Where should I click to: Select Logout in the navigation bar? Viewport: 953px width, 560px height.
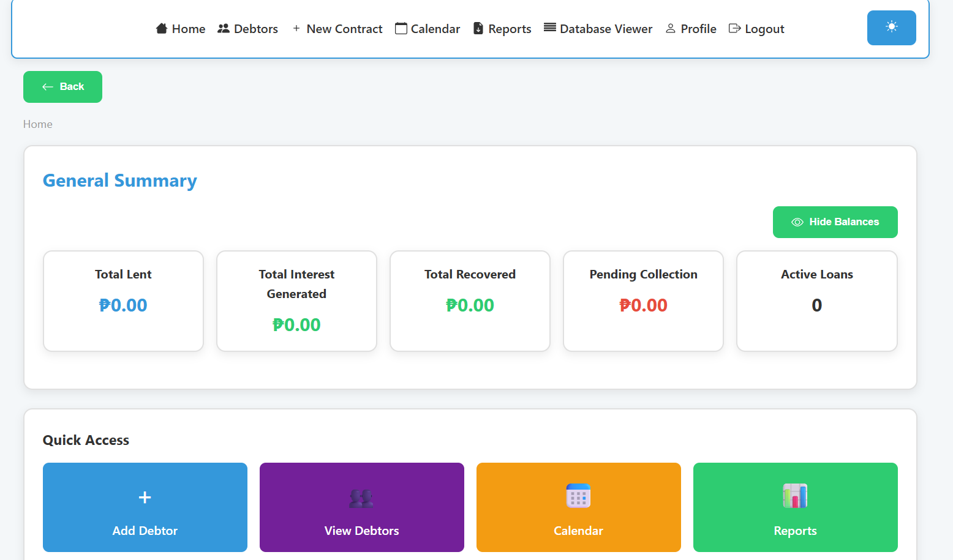[756, 29]
